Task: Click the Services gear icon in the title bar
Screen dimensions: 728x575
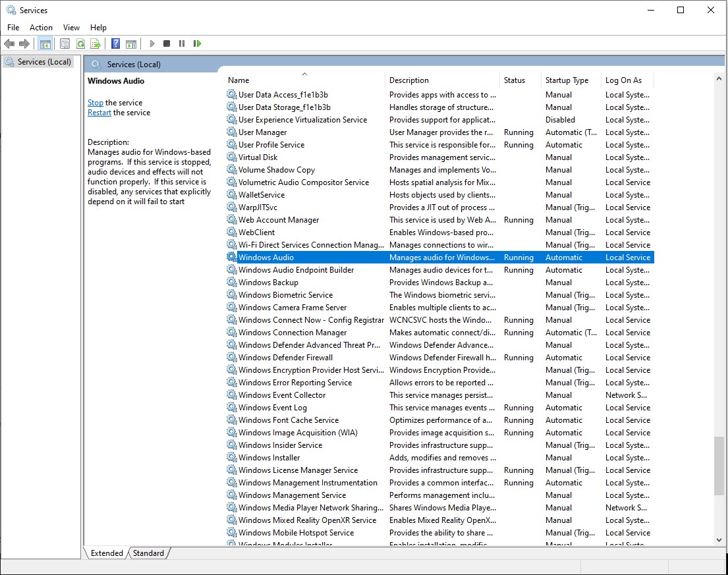Action: pos(11,10)
